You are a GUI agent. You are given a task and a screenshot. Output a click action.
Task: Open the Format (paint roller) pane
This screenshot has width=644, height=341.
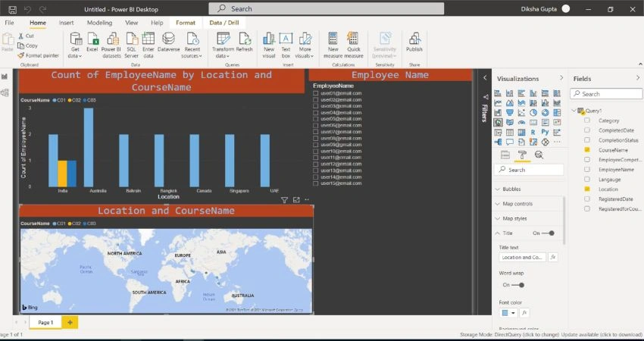tap(522, 155)
